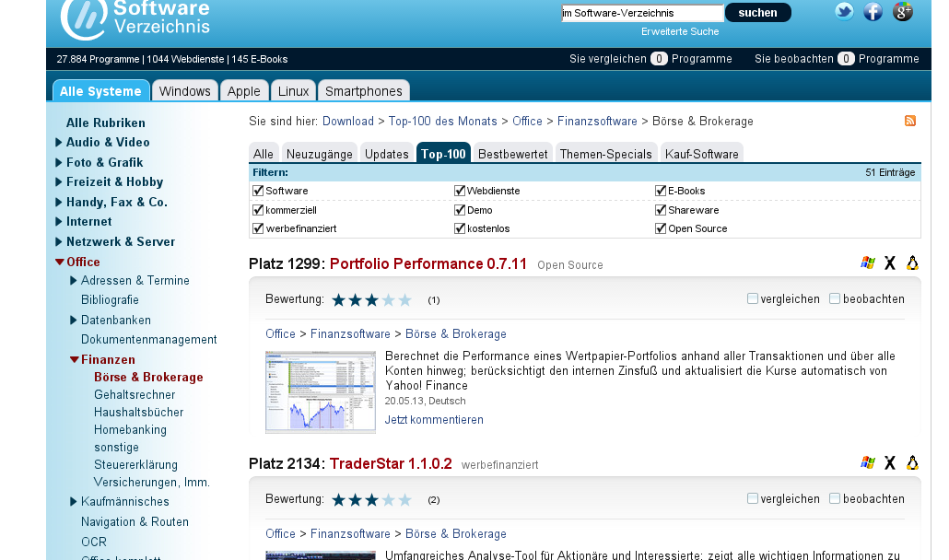This screenshot has width=949, height=560.
Task: Collapse the Office category tree
Action: [x=59, y=262]
